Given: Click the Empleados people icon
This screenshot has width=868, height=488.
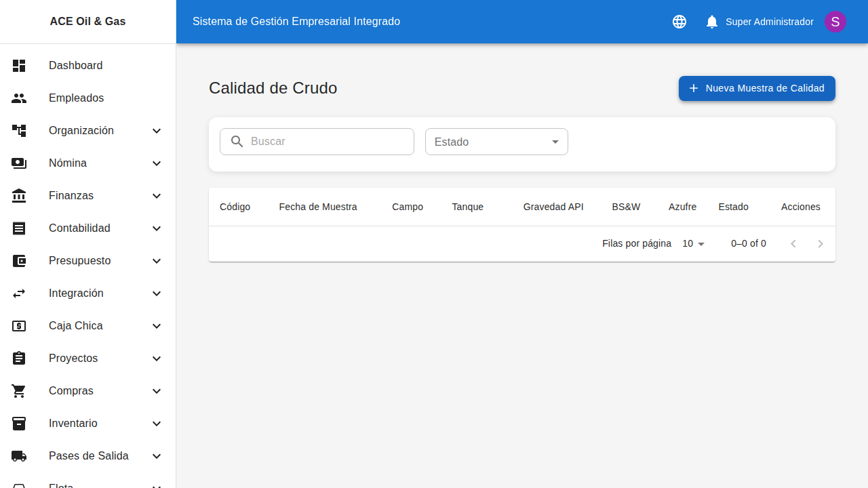Looking at the screenshot, I should point(19,98).
